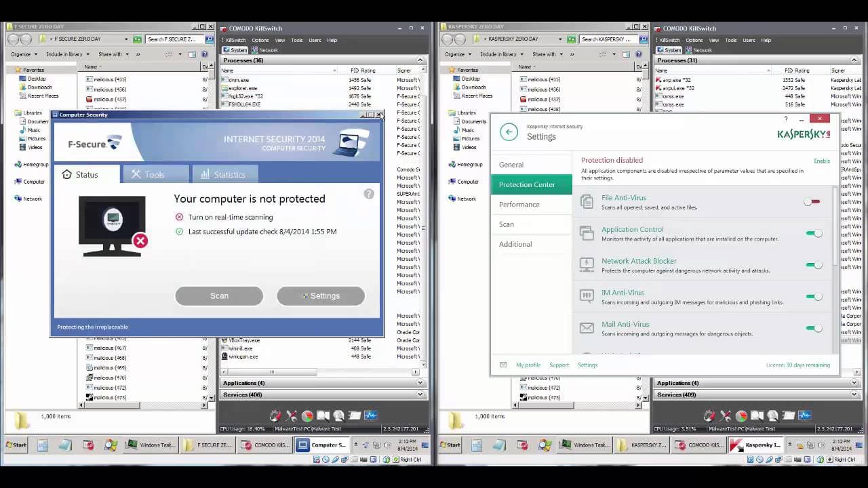The image size is (868, 488).
Task: Click pie chart icon in left KillSwitch (36 processes)
Action: tap(307, 415)
